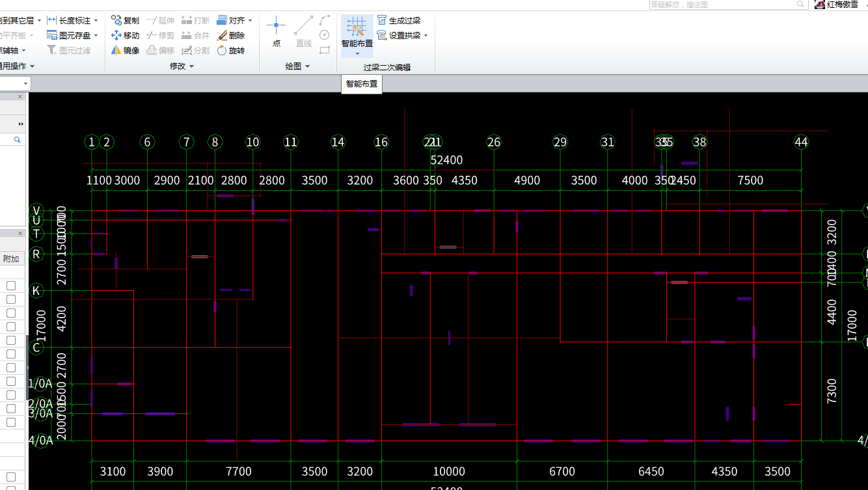
Task: Select the 移动 (Move) tool
Action: coord(125,35)
